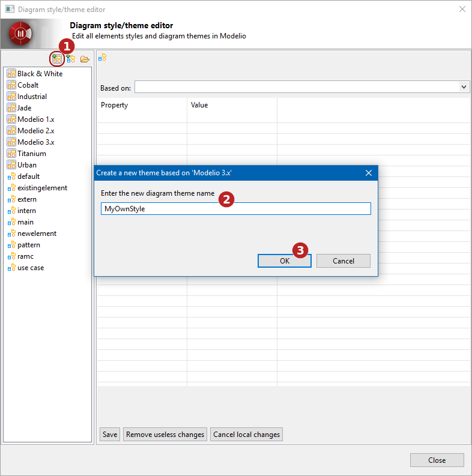This screenshot has height=476, width=472.
Task: Select the default style icon
Action: pyautogui.click(x=11, y=176)
